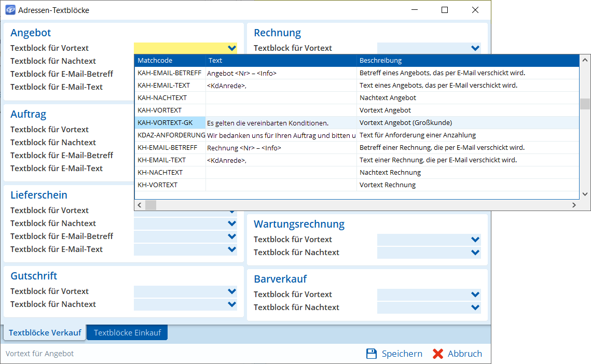Choose KAH-EMAIL-BETREFF matchcode entry
This screenshot has height=364, width=591.
(x=169, y=73)
